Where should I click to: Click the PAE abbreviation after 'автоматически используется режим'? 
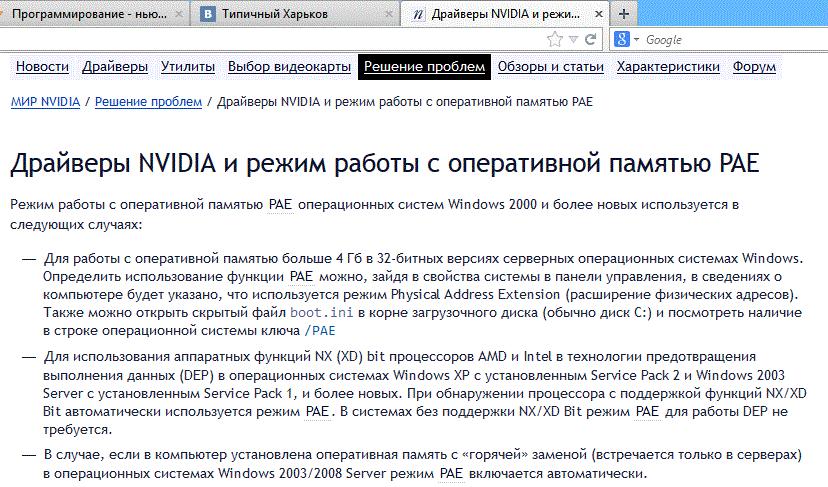pyautogui.click(x=317, y=411)
